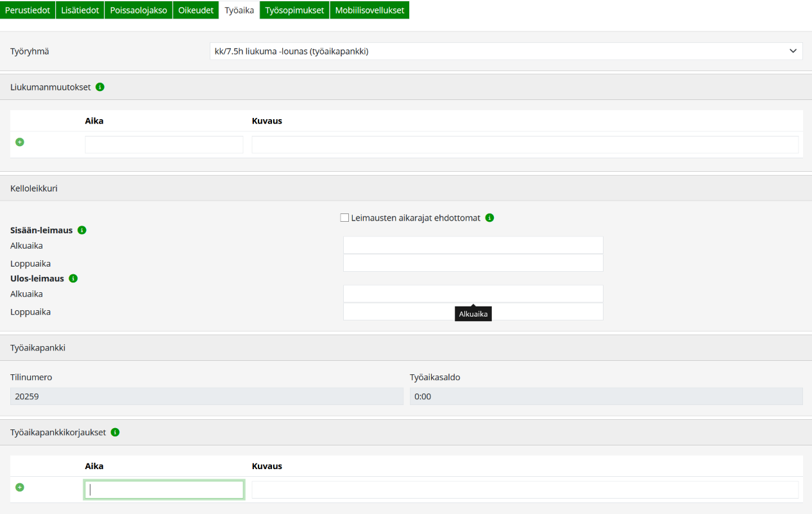Viewport: 812px width, 514px height.
Task: Click the Työryhmä label text
Action: click(30, 51)
